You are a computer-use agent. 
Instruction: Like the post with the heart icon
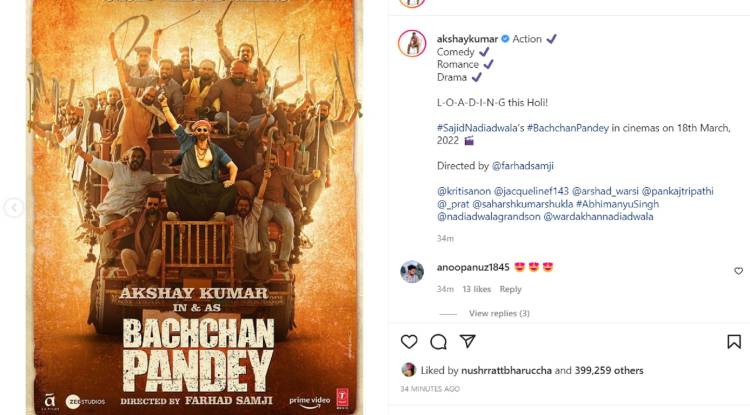[409, 341]
